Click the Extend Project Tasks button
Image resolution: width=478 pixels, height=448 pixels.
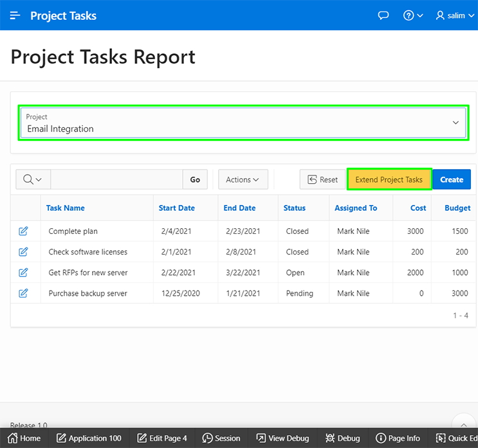coord(389,180)
